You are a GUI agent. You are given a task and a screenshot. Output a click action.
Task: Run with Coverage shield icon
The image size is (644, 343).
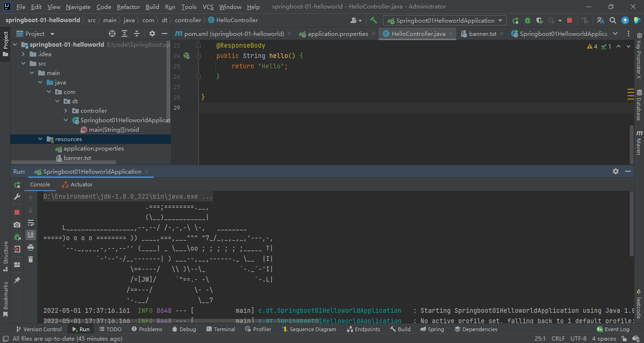539,20
